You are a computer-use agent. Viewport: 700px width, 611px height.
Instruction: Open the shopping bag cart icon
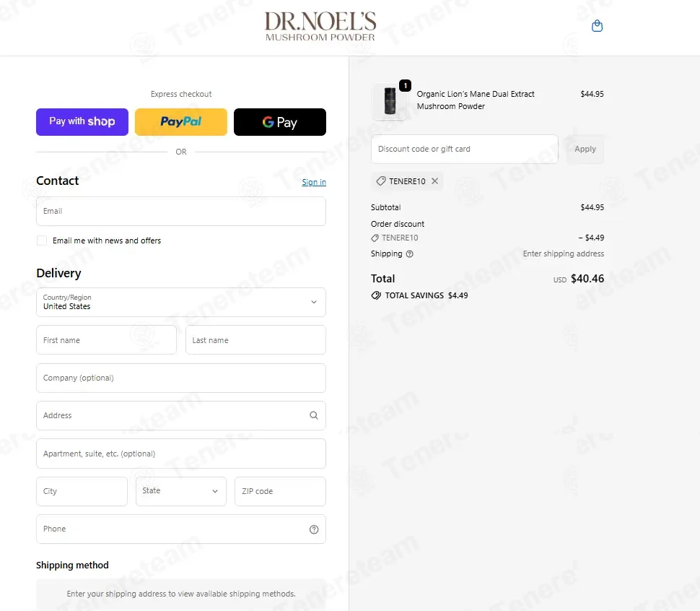tap(597, 26)
